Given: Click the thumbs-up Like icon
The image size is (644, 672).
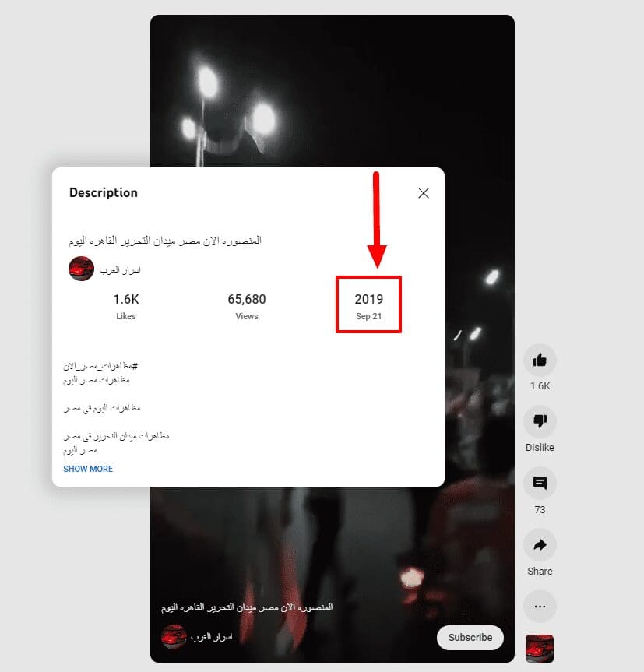Looking at the screenshot, I should (x=540, y=360).
